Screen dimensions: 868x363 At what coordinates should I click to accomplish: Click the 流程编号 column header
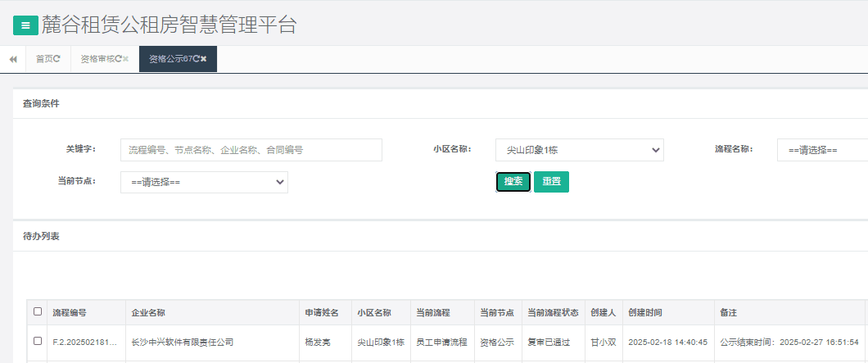click(x=70, y=312)
